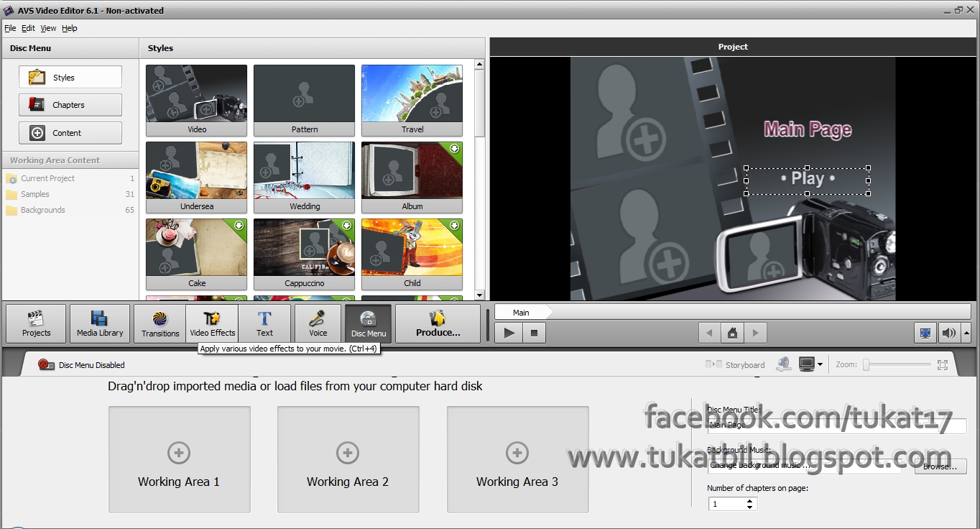980x529 pixels.
Task: Toggle the Storyboard view
Action: coord(736,365)
